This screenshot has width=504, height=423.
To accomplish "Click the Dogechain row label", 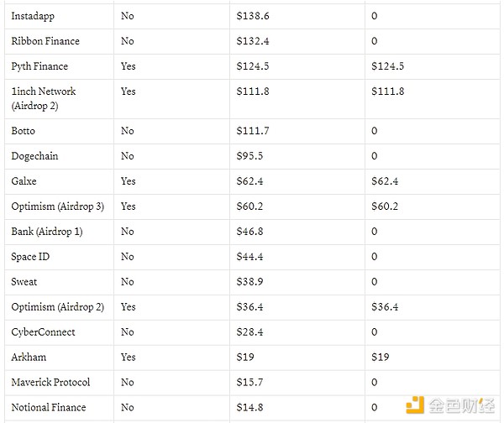I will click(x=34, y=156).
